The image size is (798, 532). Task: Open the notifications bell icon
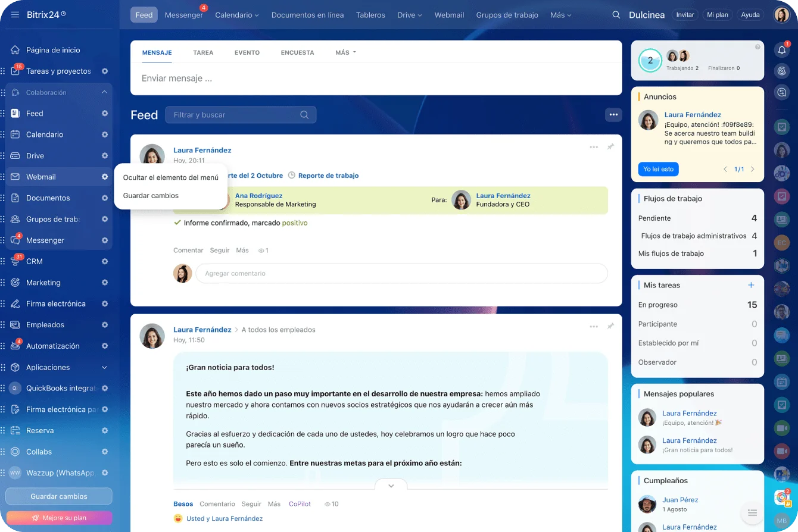781,51
